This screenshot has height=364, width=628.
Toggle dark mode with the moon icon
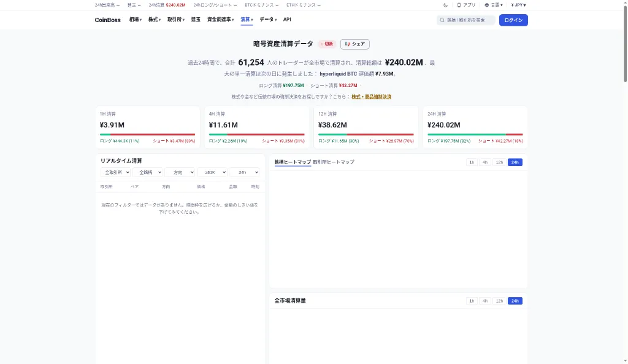click(x=445, y=5)
